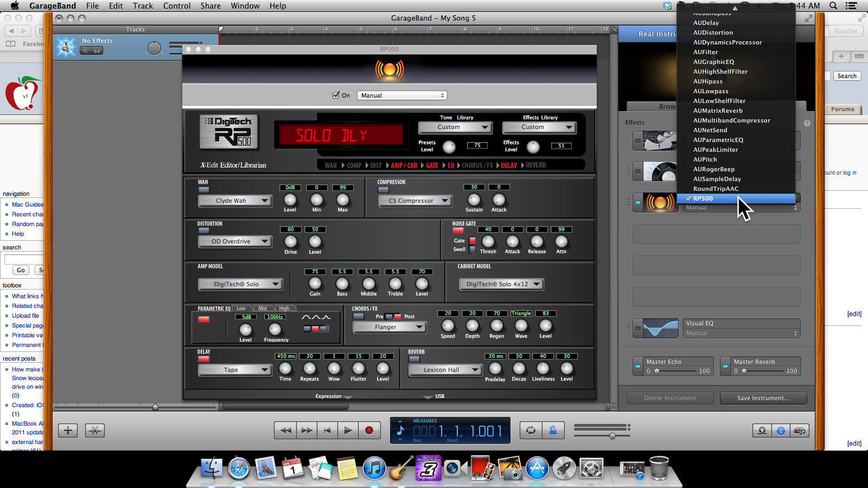This screenshot has width=868, height=488.
Task: Click the RP500 effect thumbnail in Effects list
Action: (x=660, y=203)
